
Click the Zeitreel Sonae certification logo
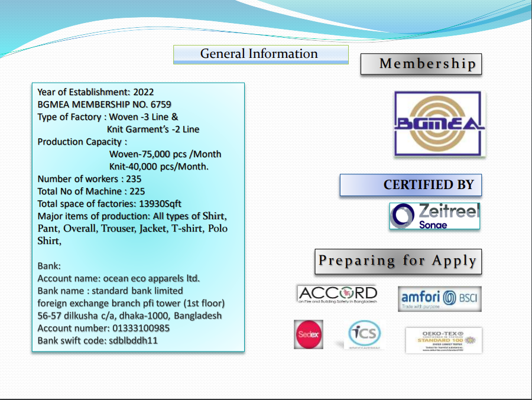pyautogui.click(x=434, y=216)
